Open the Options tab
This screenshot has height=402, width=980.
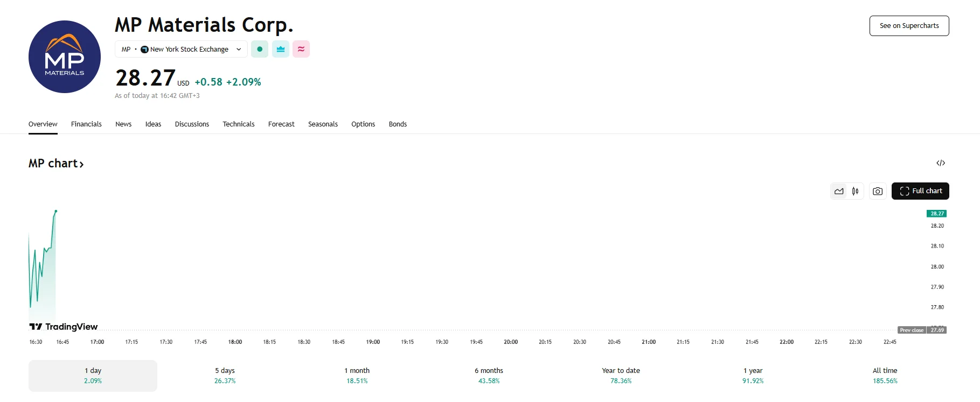tap(363, 124)
